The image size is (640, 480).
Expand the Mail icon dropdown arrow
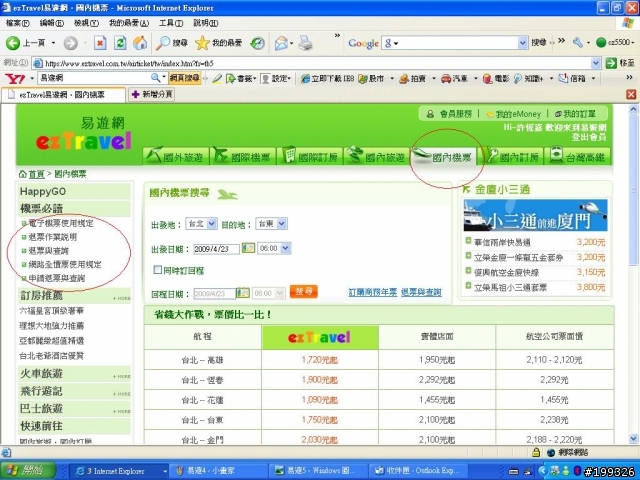(x=291, y=43)
